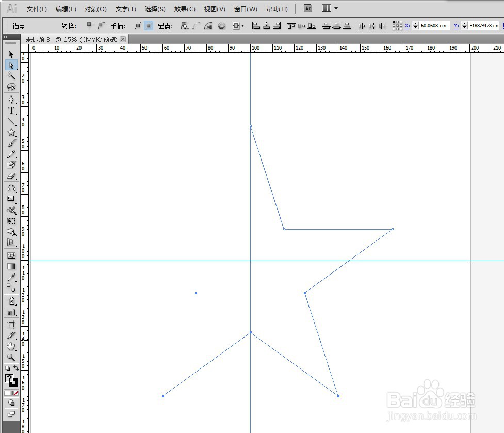The width and height of the screenshot is (504, 433).
Task: Open the 帮助(H) menu
Action: (x=277, y=9)
